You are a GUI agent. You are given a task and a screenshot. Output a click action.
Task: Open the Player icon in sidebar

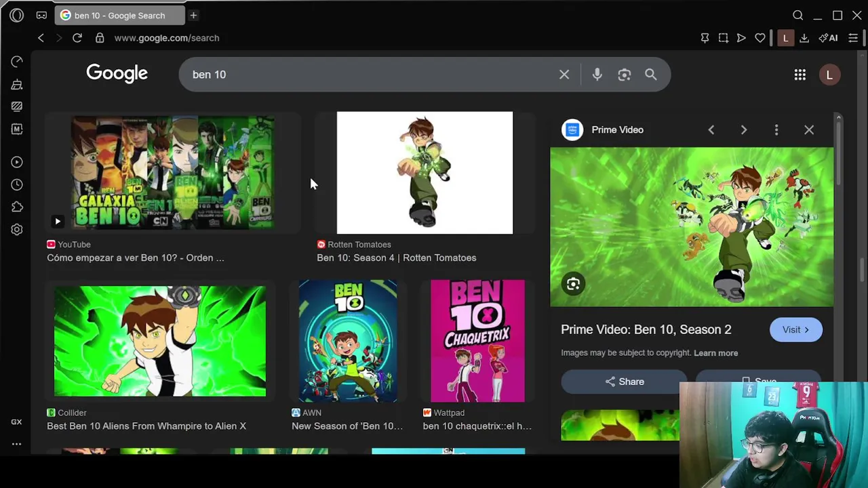tap(17, 162)
